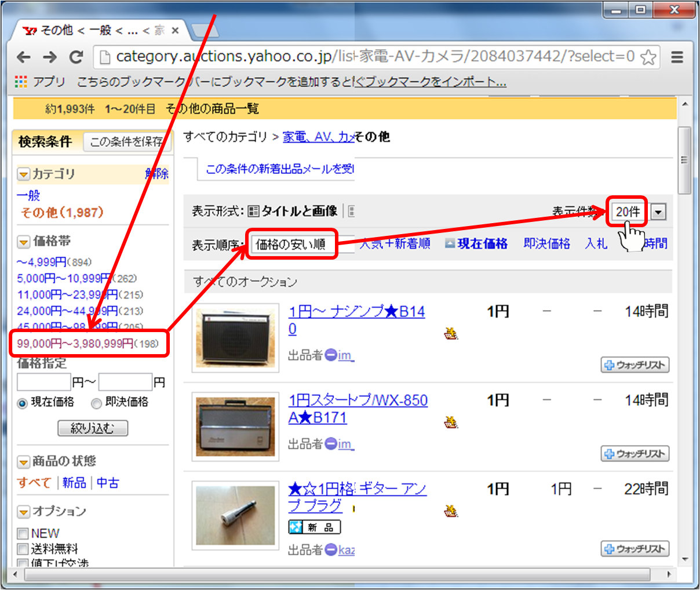The width and height of the screenshot is (700, 590).
Task: Select the 即決価格 radio button
Action: (x=96, y=403)
